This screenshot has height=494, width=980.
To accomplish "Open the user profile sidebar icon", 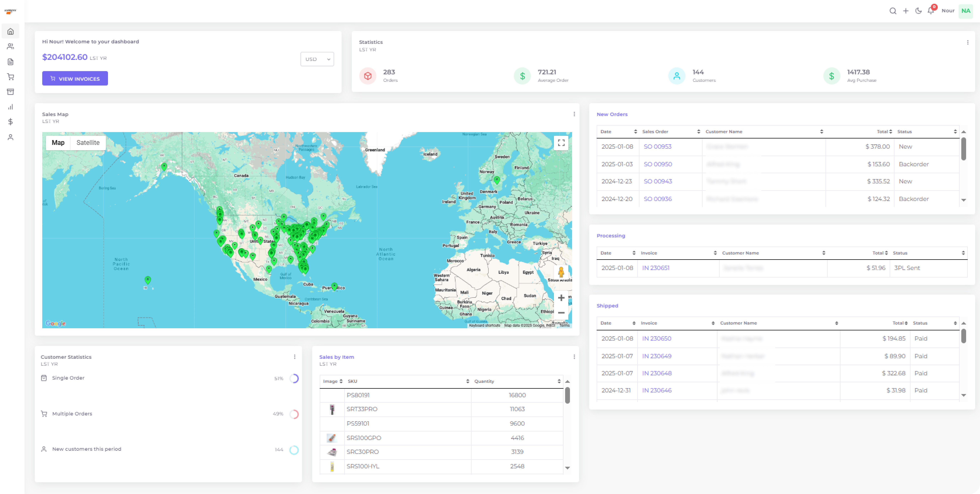I will click(x=11, y=137).
